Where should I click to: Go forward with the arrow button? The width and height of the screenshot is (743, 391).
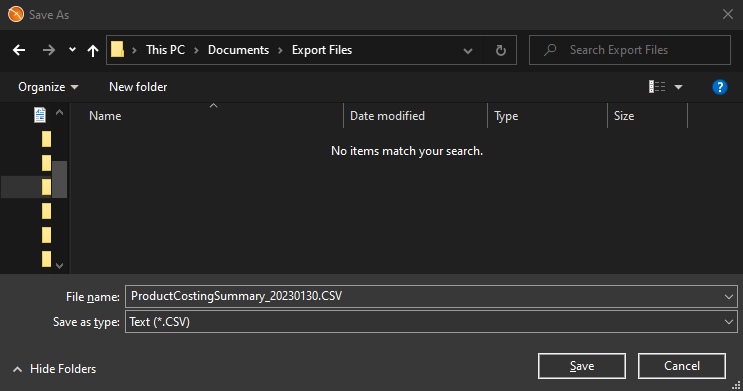(x=48, y=50)
